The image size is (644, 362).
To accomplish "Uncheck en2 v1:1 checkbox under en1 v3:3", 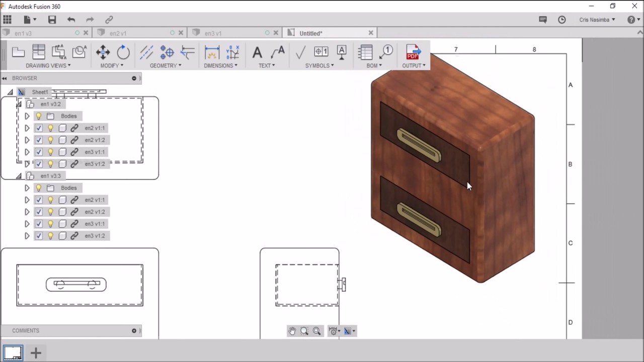I will (x=39, y=200).
